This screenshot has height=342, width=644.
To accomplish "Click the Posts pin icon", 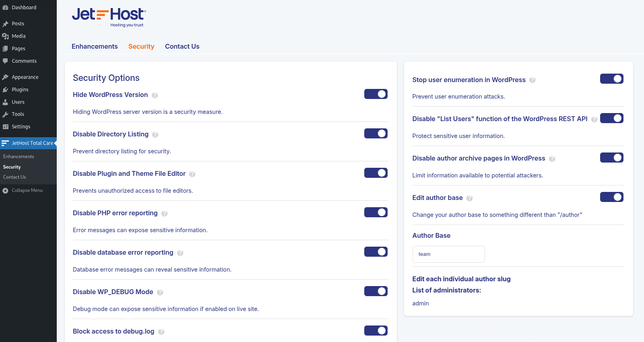I will (x=5, y=24).
